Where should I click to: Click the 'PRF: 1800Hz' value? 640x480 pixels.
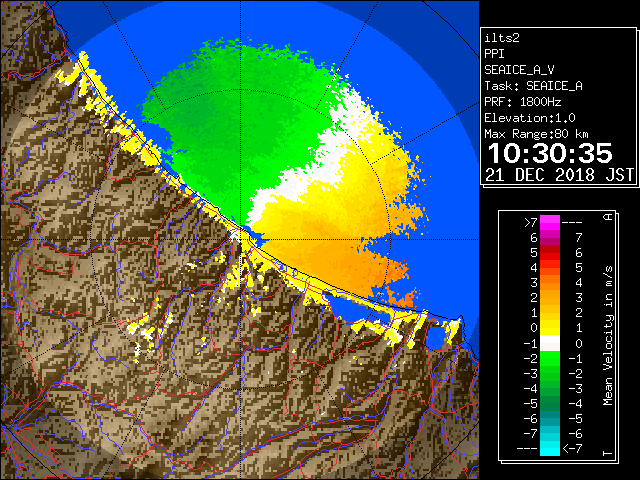(x=523, y=102)
